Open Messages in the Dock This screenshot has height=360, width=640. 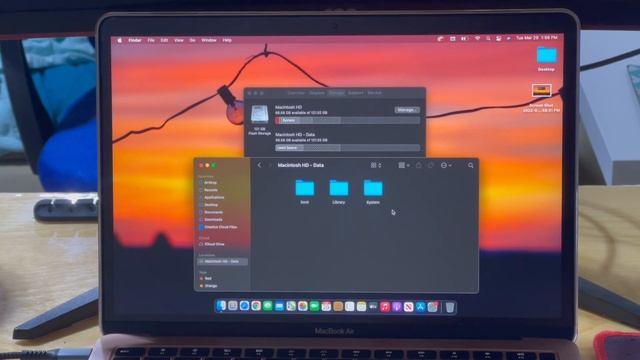[x=268, y=306]
